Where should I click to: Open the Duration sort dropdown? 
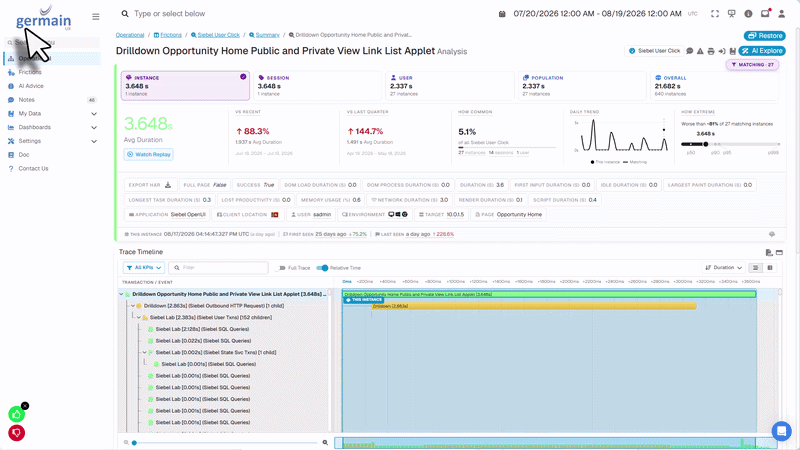723,267
